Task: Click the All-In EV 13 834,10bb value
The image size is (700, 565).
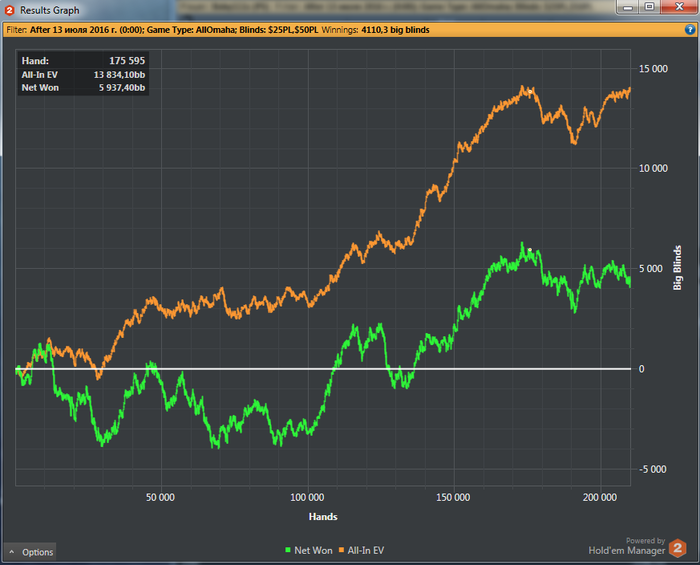Action: (119, 75)
